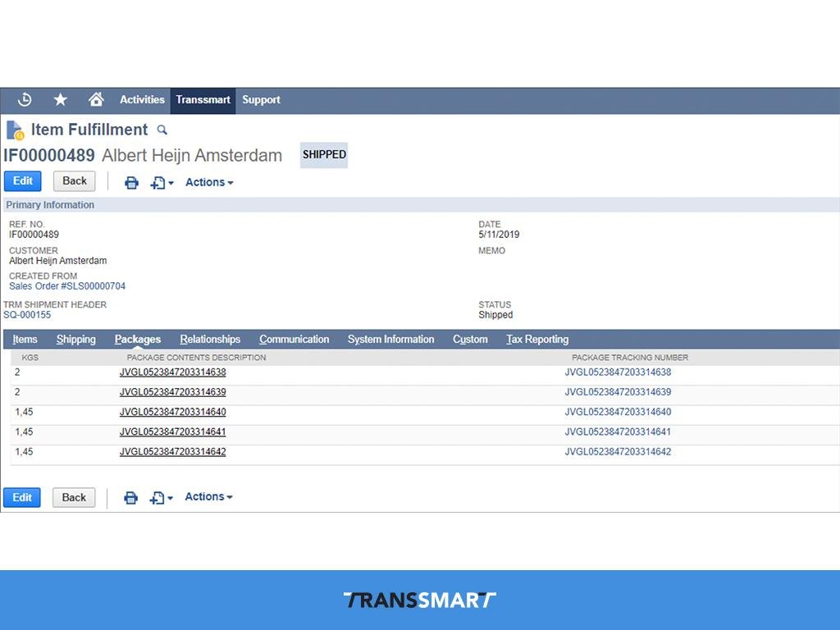This screenshot has width=840, height=630.
Task: Open contents description JVGL0523847203314642
Action: click(172, 452)
